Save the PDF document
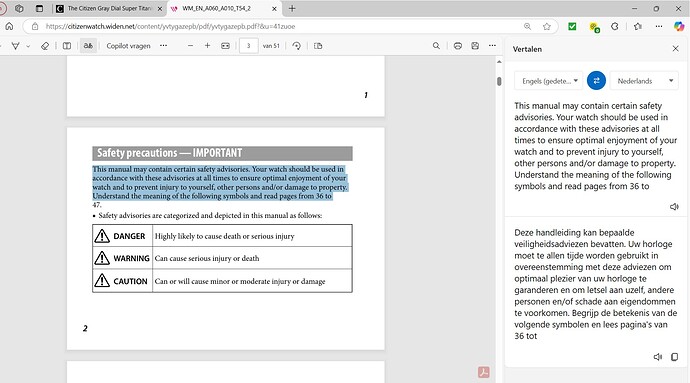The width and height of the screenshot is (690, 383). tap(475, 46)
